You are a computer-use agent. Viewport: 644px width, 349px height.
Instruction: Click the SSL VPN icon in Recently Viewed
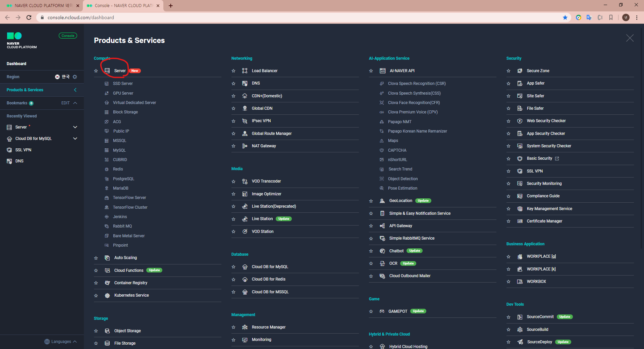point(9,150)
